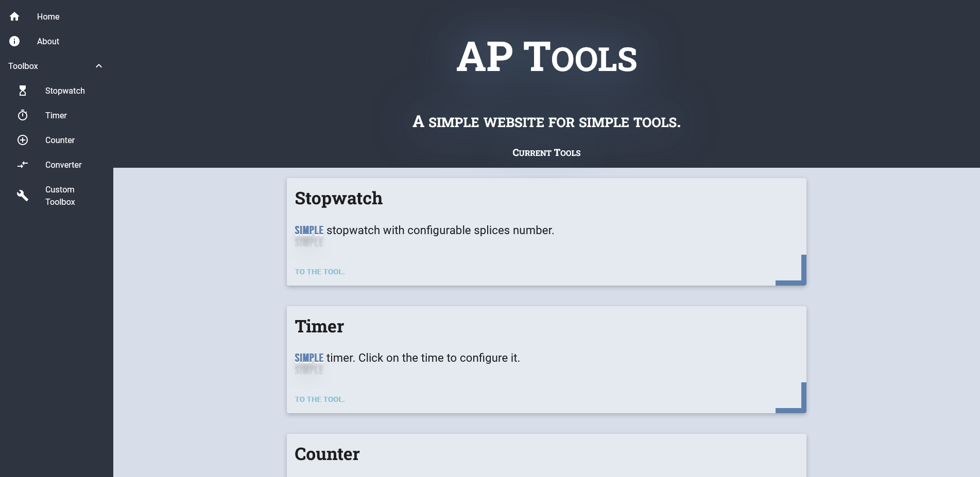Screen dimensions: 980x477
Task: Collapse the Toolbox section chevron
Action: click(99, 66)
